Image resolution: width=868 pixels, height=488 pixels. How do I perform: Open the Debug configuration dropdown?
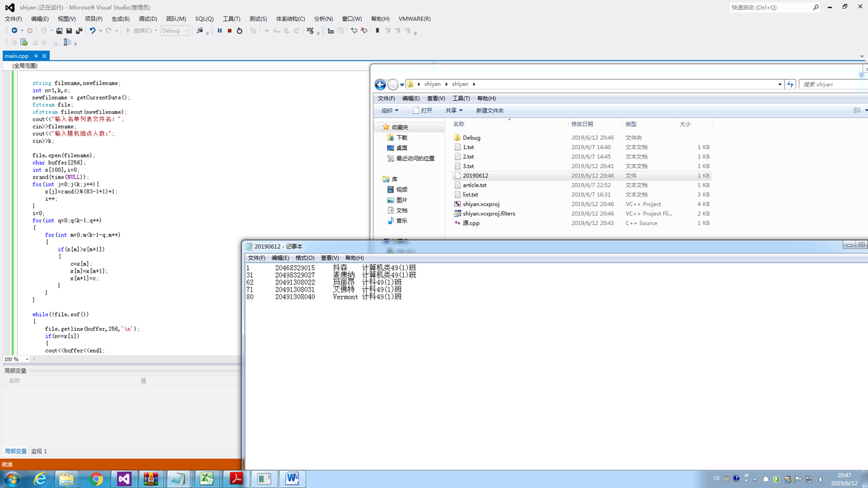pos(175,31)
